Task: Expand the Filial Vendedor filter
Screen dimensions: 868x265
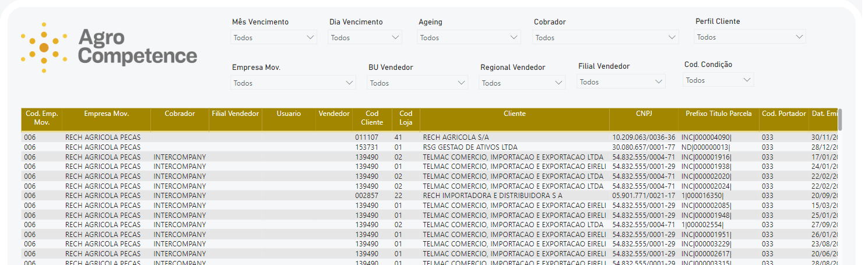Action: pyautogui.click(x=621, y=82)
